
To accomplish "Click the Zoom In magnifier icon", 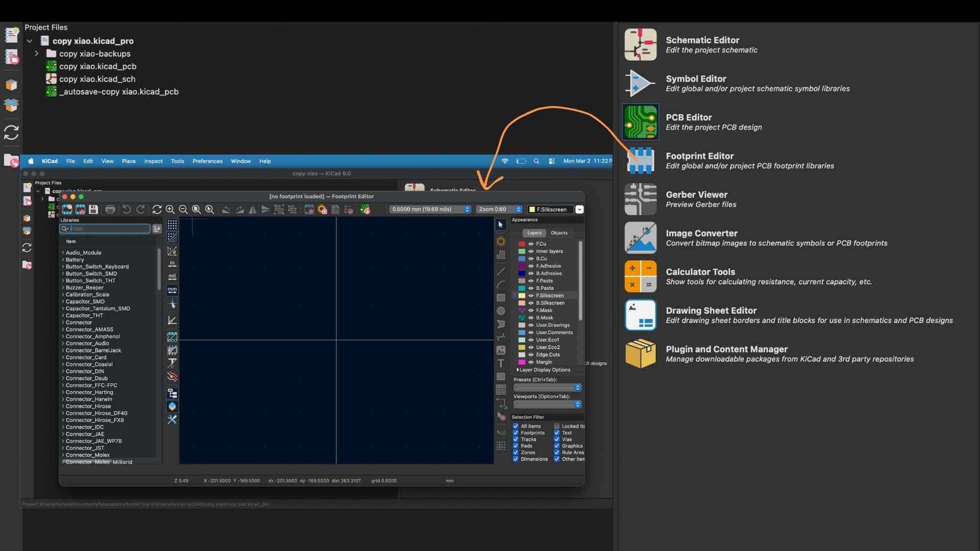I will (170, 210).
